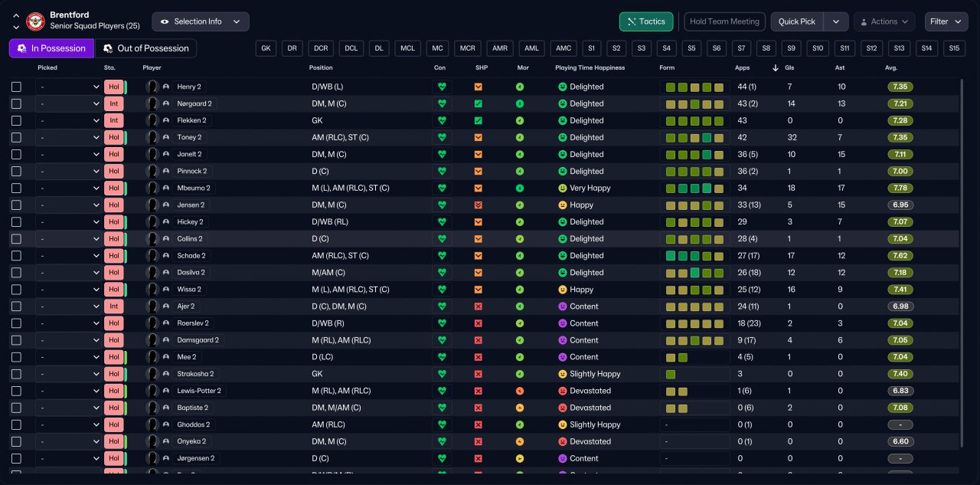Click Jensen's red sharpness icon
The height and width of the screenshot is (485, 980).
click(x=479, y=205)
